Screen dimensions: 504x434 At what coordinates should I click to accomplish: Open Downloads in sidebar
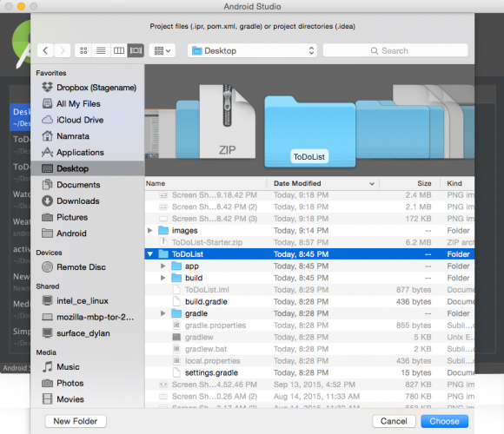point(88,201)
